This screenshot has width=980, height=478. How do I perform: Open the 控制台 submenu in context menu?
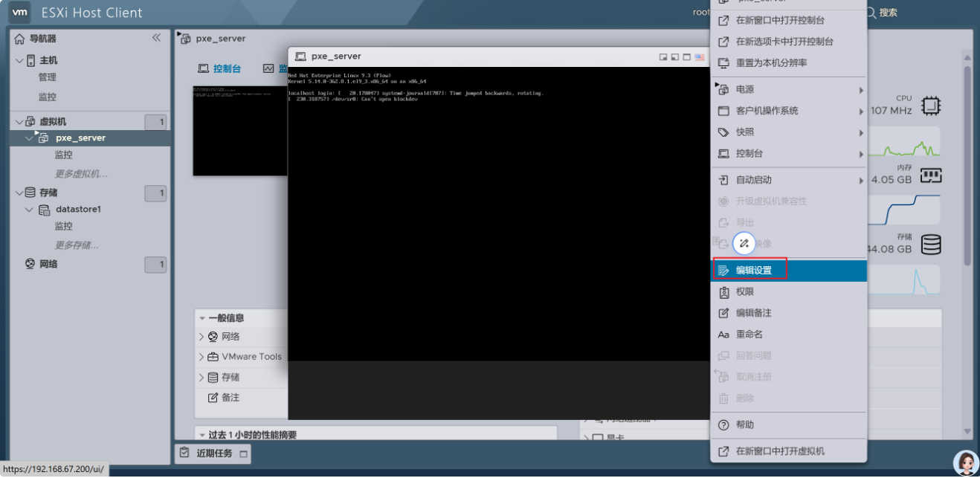pyautogui.click(x=789, y=154)
